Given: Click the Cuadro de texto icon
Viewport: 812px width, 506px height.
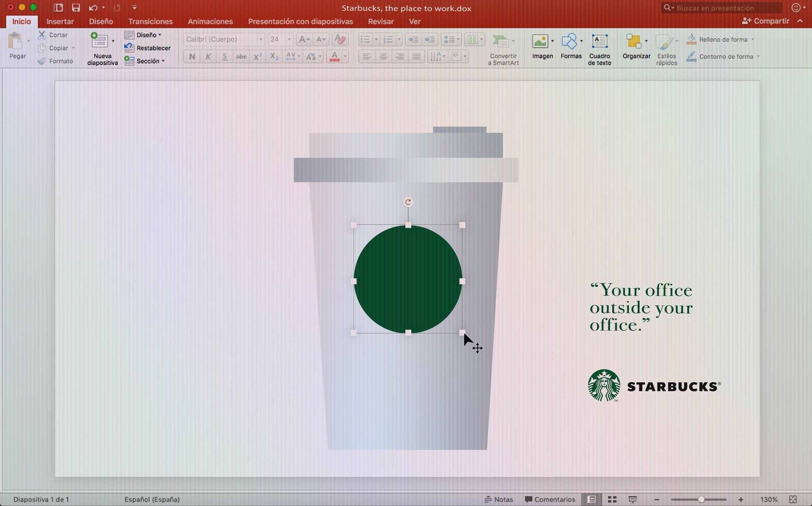Looking at the screenshot, I should tap(599, 42).
